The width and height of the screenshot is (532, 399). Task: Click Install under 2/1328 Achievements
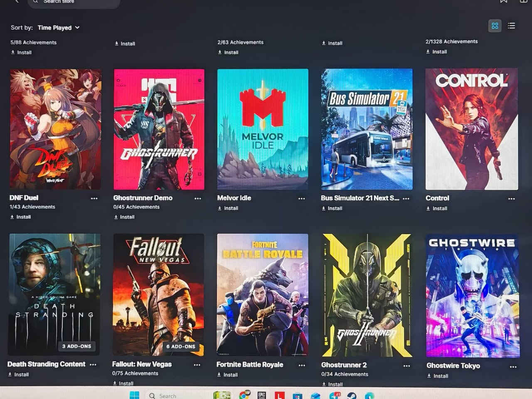436,52
